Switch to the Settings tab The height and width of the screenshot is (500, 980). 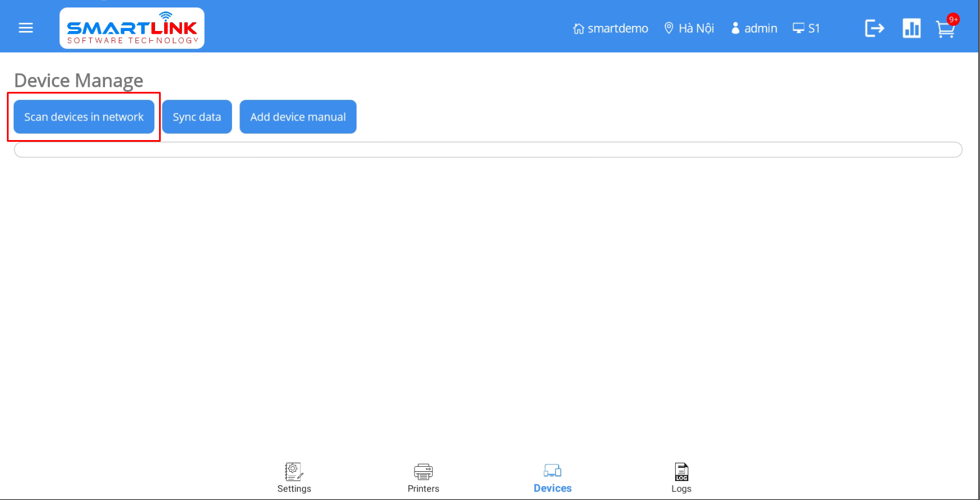[x=294, y=478]
